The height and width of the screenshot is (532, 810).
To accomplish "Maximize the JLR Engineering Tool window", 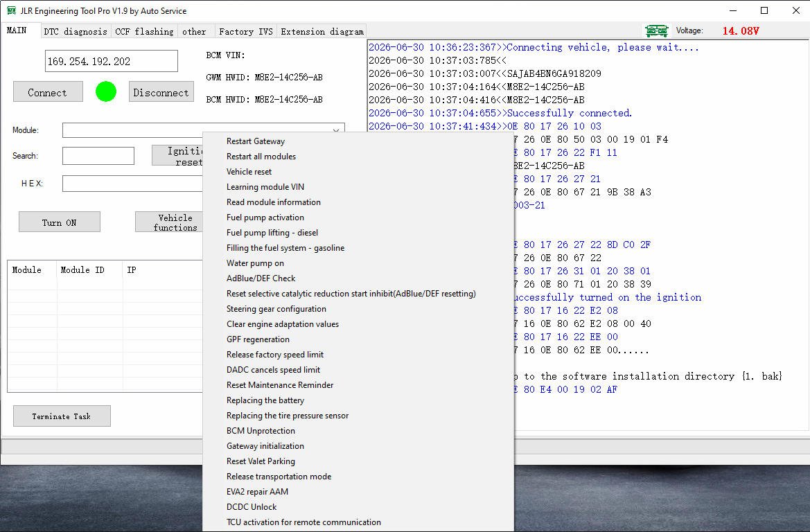I will [764, 10].
